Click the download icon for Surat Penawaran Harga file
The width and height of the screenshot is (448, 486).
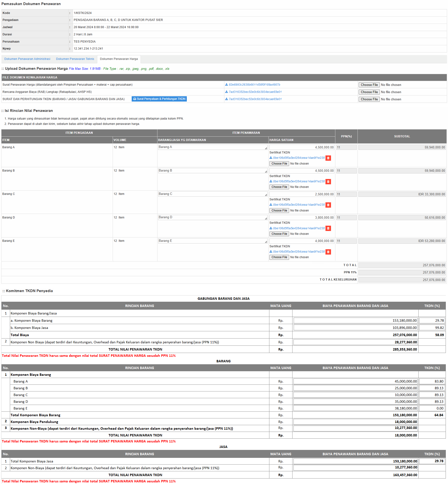(x=227, y=84)
